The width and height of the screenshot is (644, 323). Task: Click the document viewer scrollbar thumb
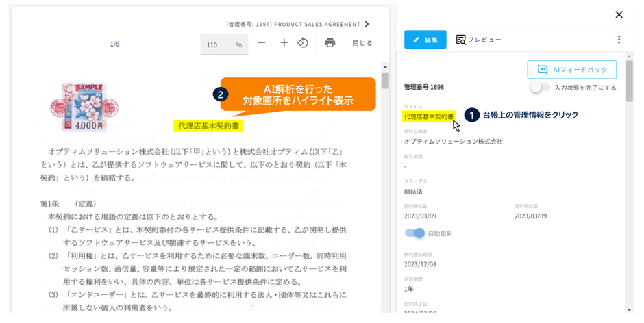[x=385, y=81]
